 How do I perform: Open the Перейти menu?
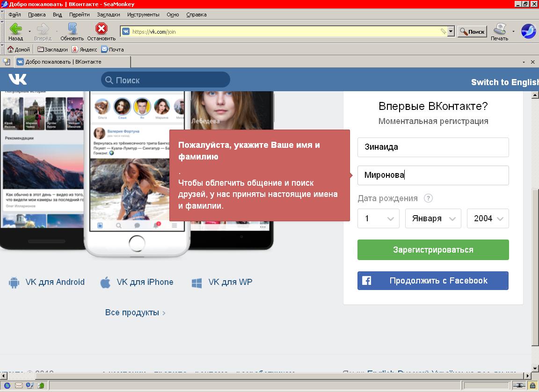click(80, 15)
